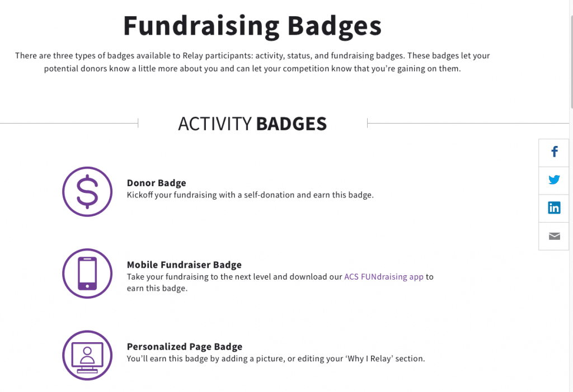Click the Personalized Page monitor badge icon
The width and height of the screenshot is (573, 392).
coord(87,355)
